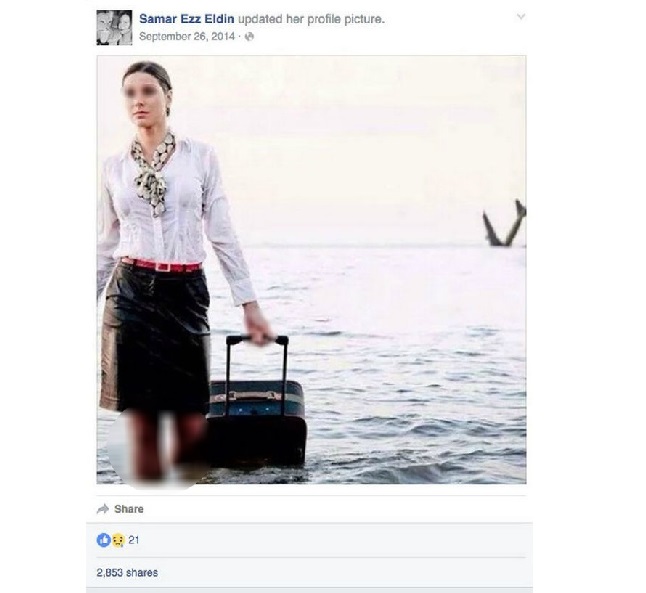
Task: Click the Share arrow icon
Action: (x=103, y=509)
